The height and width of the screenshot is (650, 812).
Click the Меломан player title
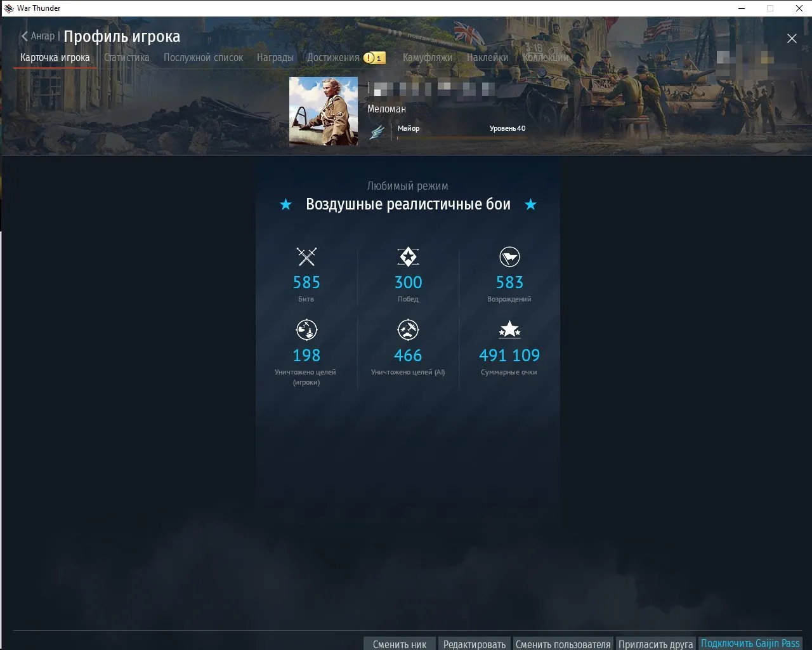point(386,109)
